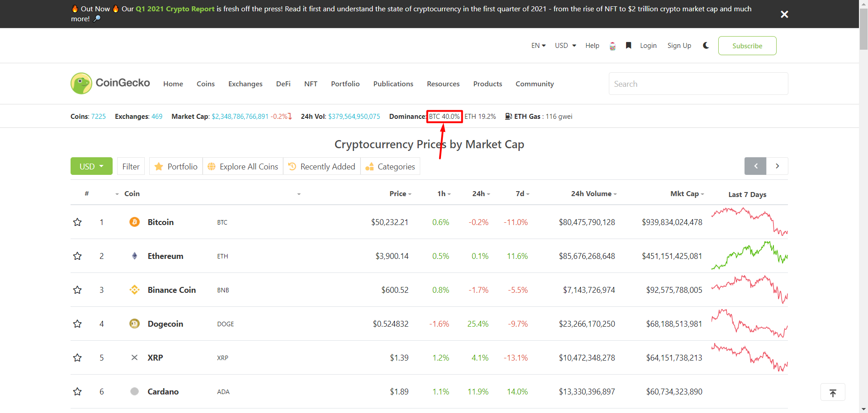The height and width of the screenshot is (413, 868).
Task: Open the NFT menu item
Action: pyautogui.click(x=311, y=84)
